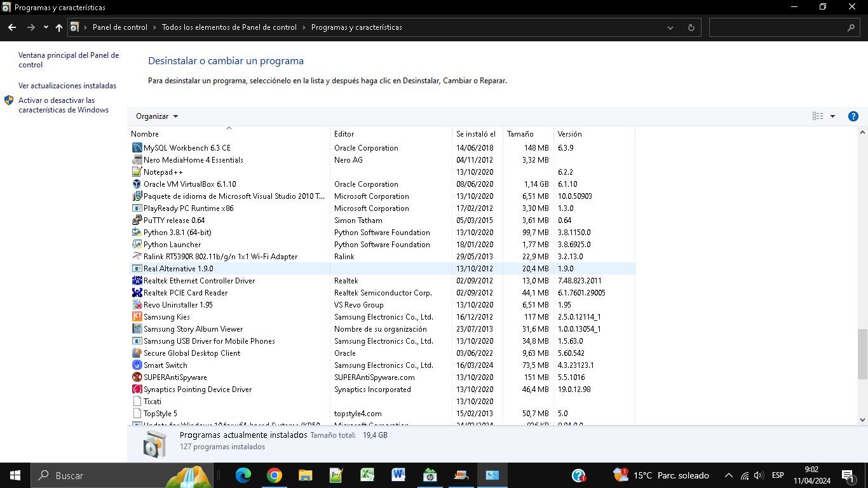
Task: Click the Smart Switch icon
Action: pos(137,365)
